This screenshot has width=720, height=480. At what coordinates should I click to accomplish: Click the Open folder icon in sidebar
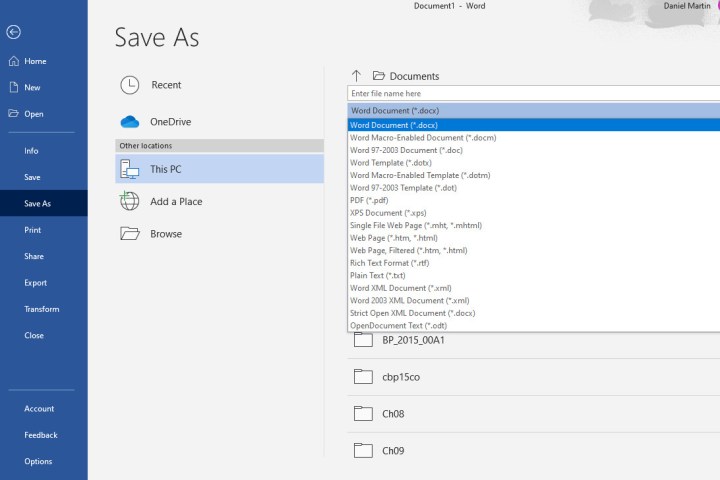(14, 114)
